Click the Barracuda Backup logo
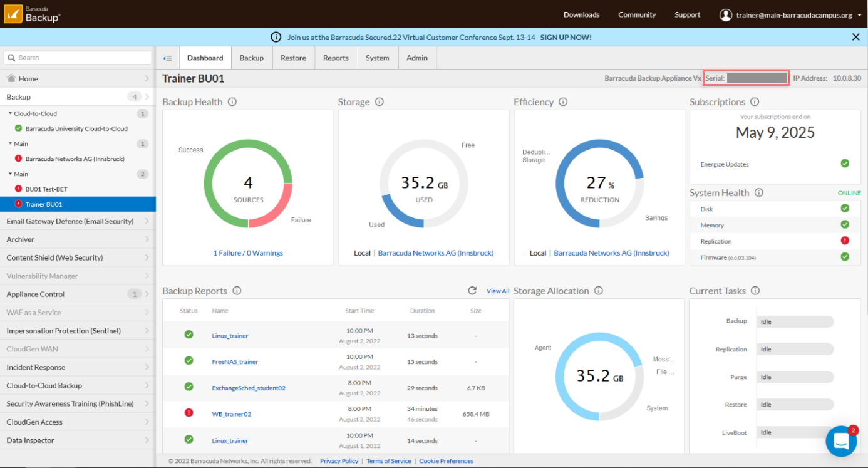The height and width of the screenshot is (468, 868). pos(33,14)
